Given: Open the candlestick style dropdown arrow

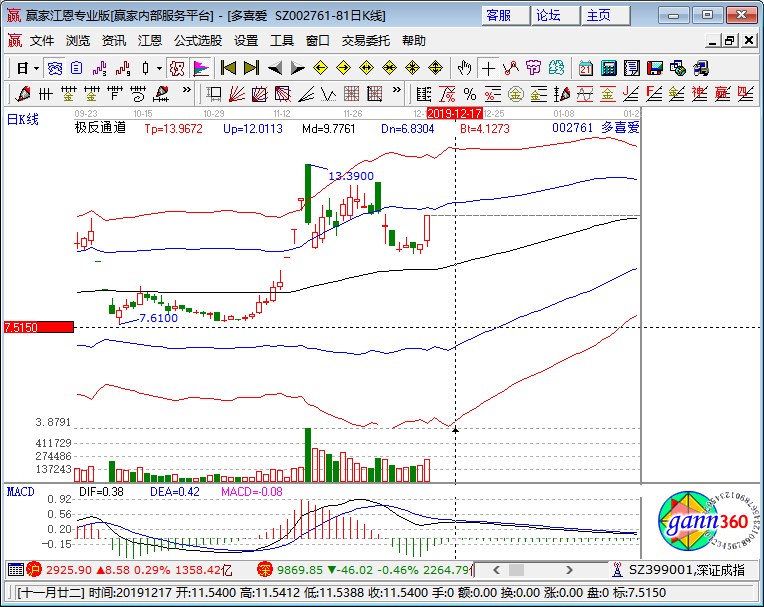Looking at the screenshot, I should click(159, 69).
